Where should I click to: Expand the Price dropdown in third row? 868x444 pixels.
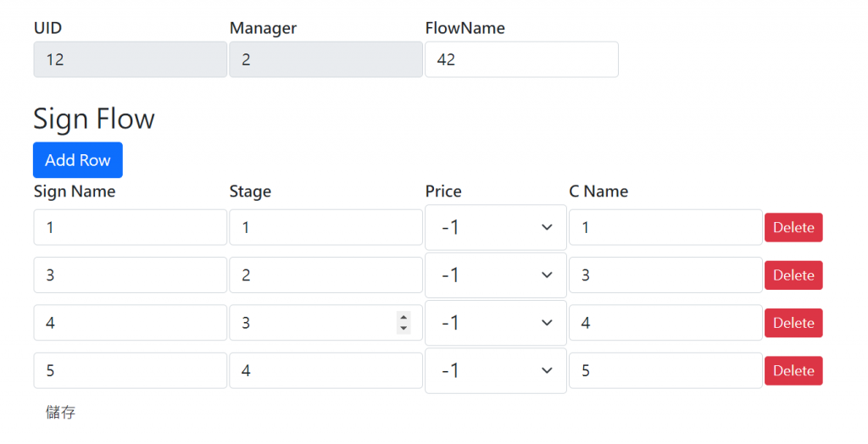click(496, 323)
